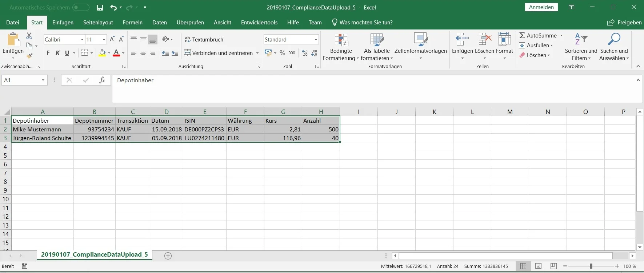The width and height of the screenshot is (644, 273).
Task: Increase decimal places icon
Action: coord(305,53)
